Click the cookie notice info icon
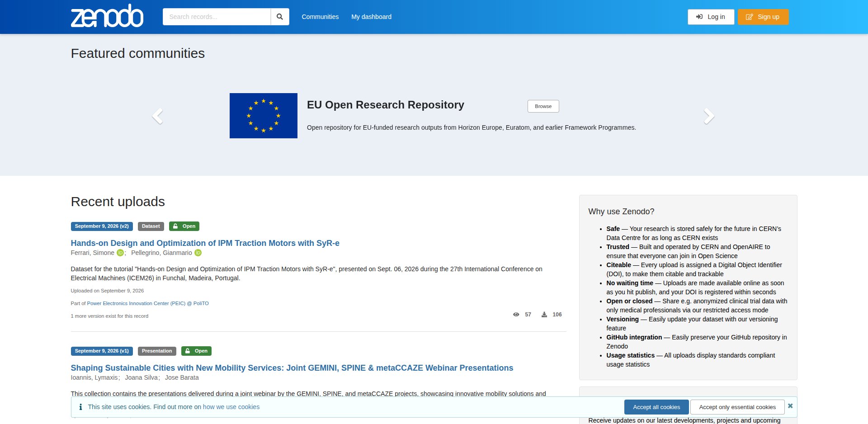The image size is (868, 424). click(80, 407)
